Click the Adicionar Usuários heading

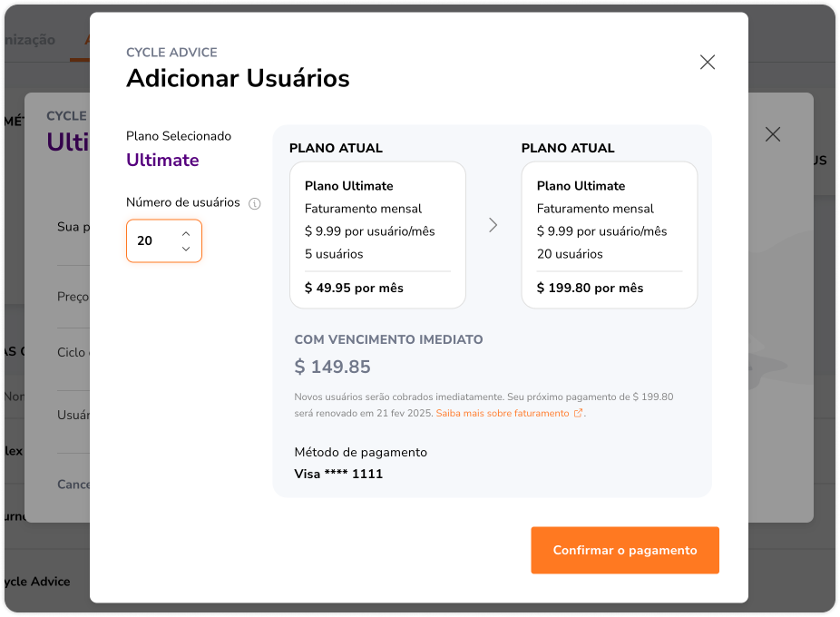pos(238,79)
